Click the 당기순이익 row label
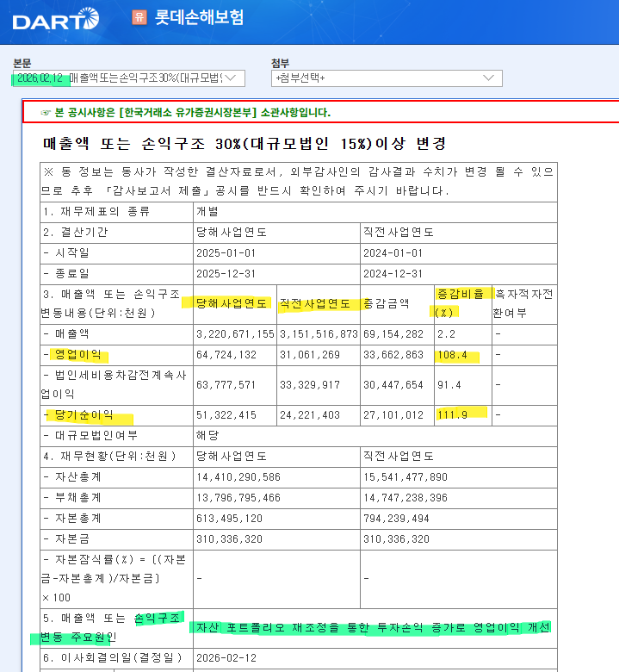Viewport: 619px width, 672px height. coord(84,415)
